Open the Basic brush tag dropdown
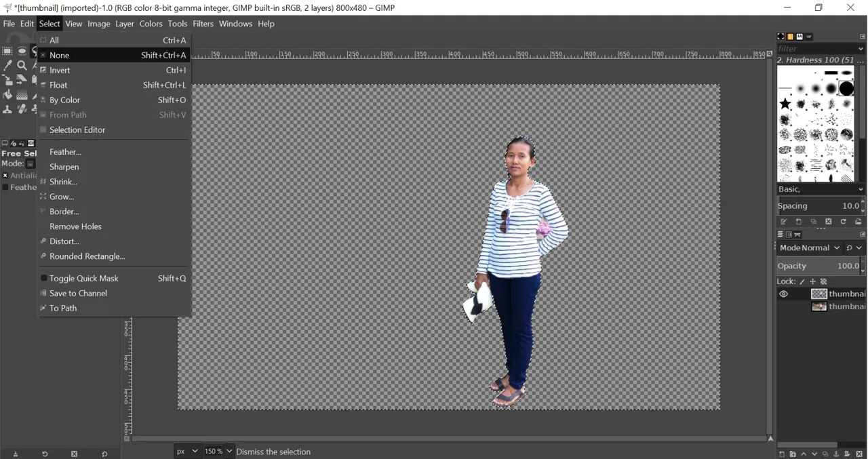 [x=861, y=189]
